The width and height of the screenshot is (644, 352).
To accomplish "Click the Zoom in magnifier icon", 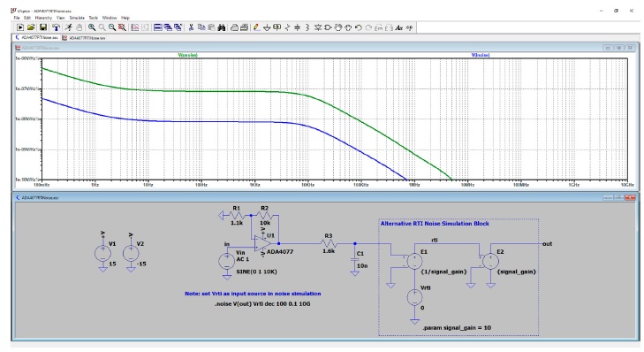I will click(x=92, y=27).
